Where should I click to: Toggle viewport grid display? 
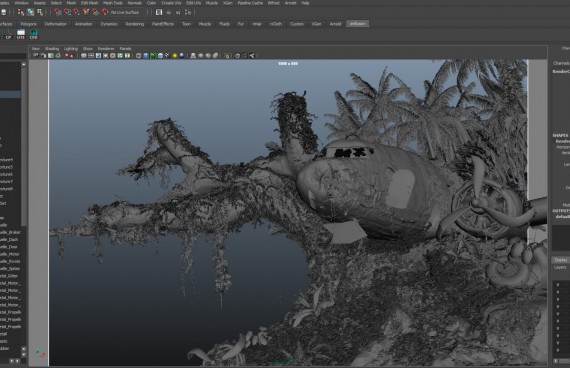coord(84,56)
